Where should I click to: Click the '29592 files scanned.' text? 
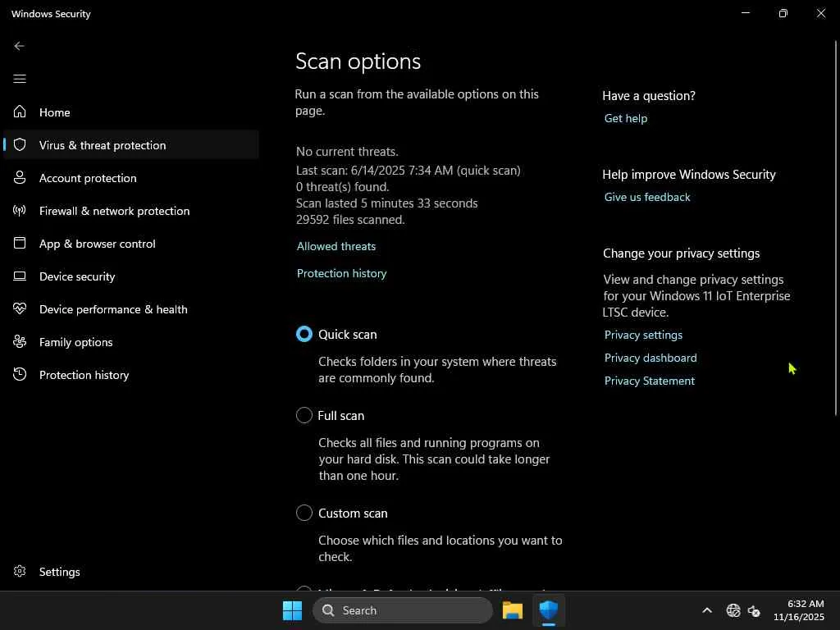[350, 220]
